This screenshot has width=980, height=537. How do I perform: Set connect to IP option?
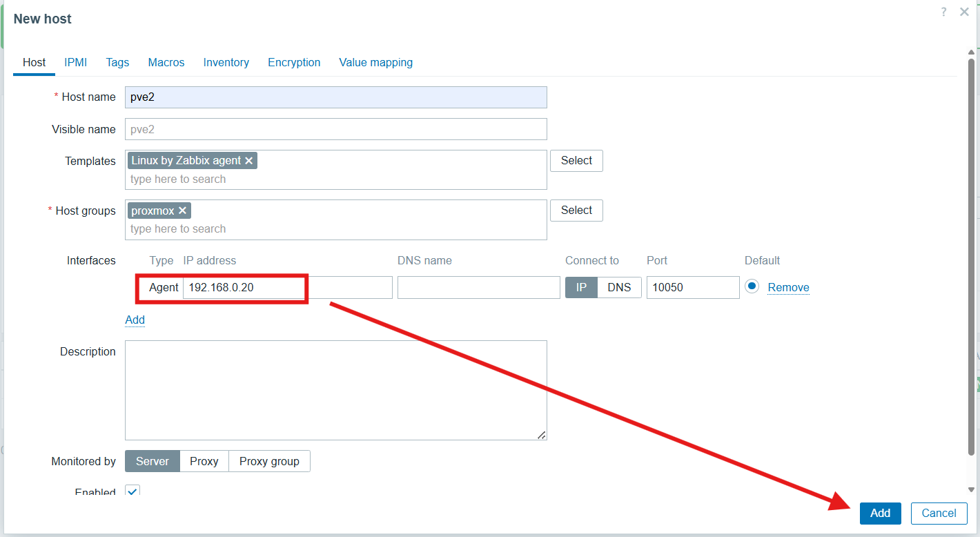[x=581, y=287]
